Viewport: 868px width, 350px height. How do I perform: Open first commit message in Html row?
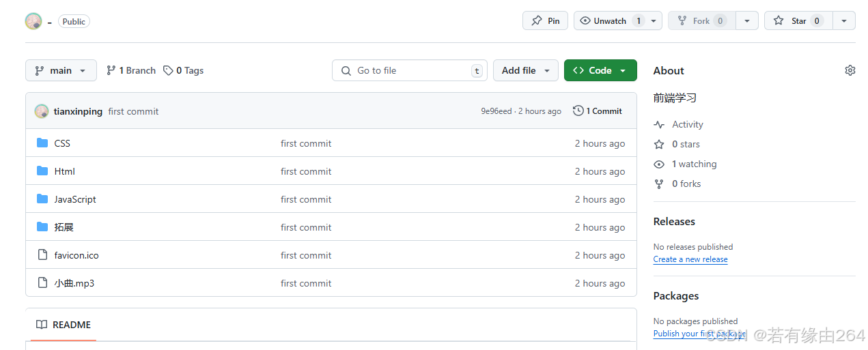coord(306,171)
